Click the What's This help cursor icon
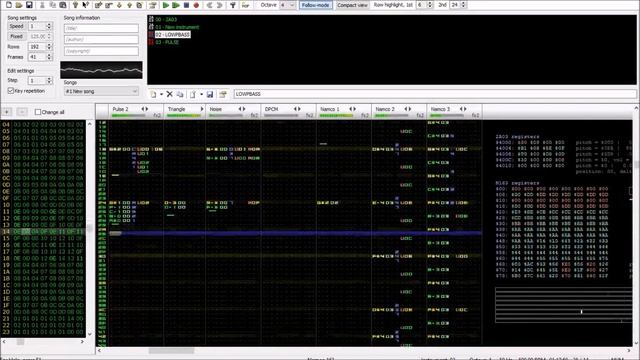Screen dimensions: 640x360 pyautogui.click(x=86, y=5)
